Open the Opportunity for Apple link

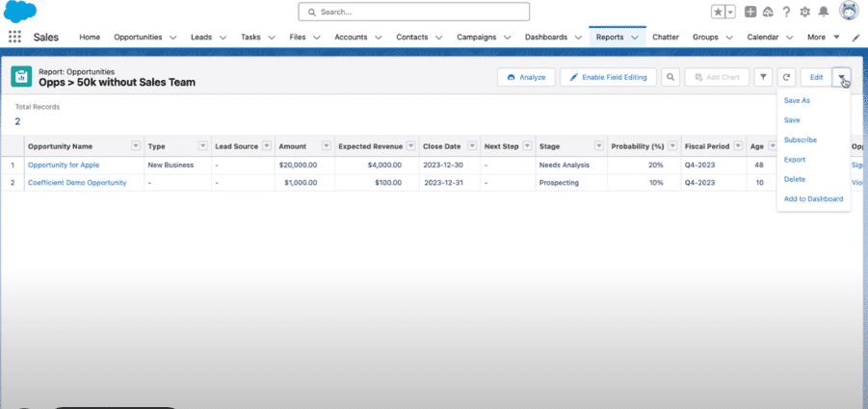click(x=64, y=165)
